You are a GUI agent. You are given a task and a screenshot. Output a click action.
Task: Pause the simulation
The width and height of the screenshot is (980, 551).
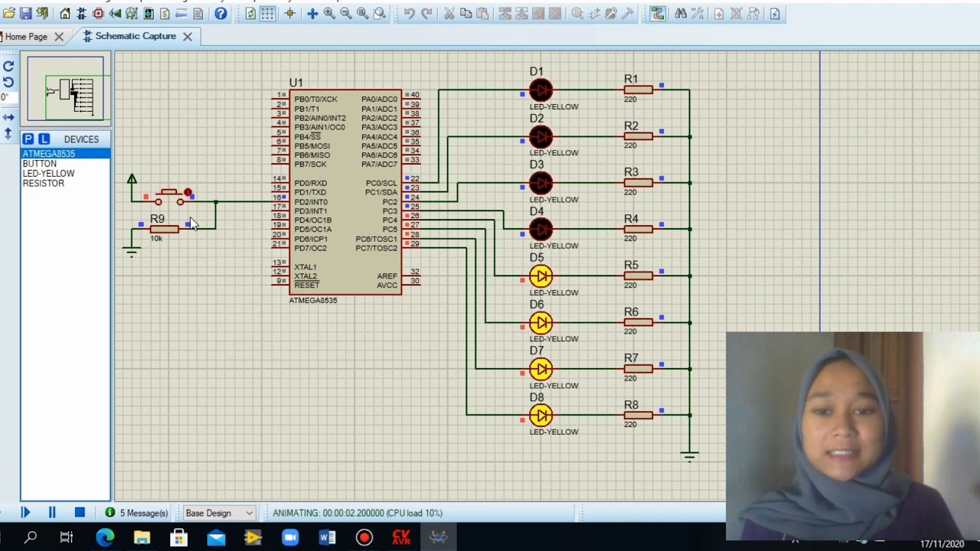click(x=52, y=513)
